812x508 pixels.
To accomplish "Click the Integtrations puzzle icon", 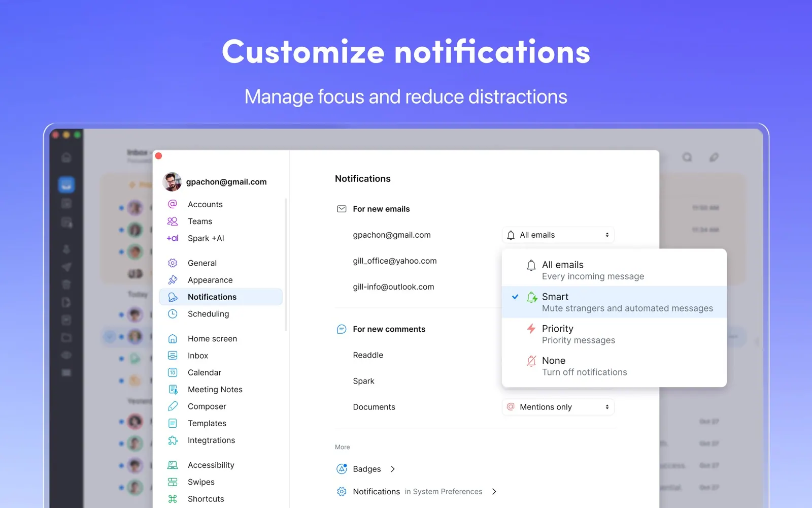I will pyautogui.click(x=173, y=440).
